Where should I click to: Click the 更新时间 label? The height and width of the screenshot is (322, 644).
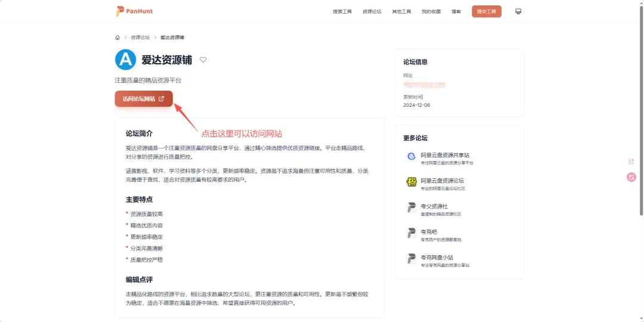[413, 97]
